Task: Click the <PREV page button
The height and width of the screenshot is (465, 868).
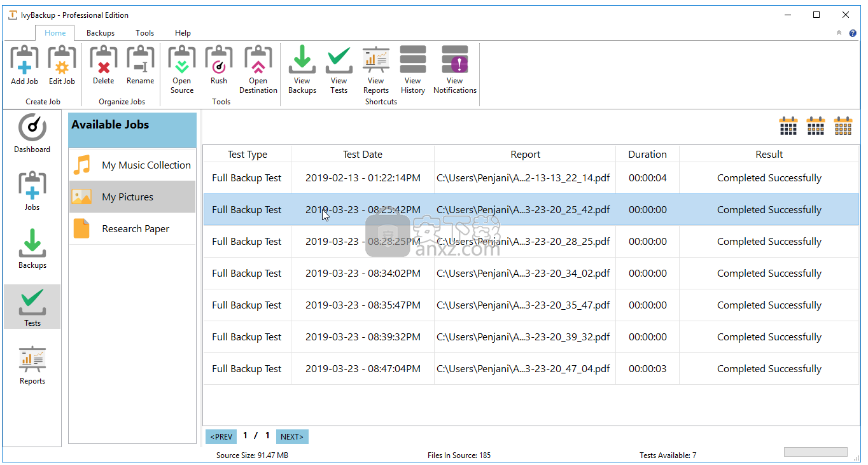Action: click(x=221, y=436)
